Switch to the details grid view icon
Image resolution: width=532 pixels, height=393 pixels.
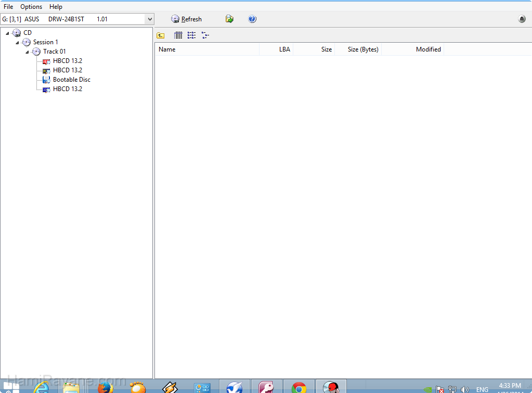[178, 35]
